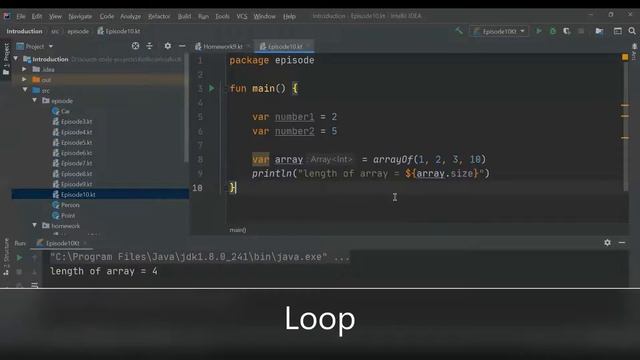Run the program with green play icon

[x=539, y=31]
